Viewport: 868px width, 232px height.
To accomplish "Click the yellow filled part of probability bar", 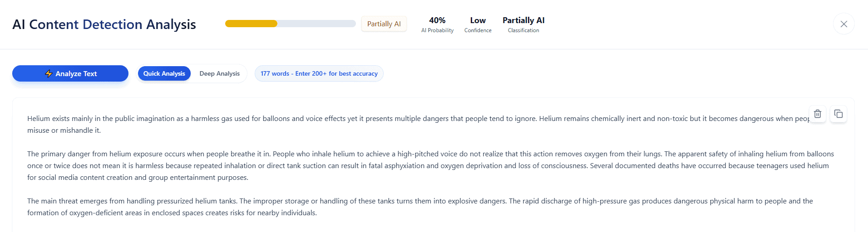I will point(251,24).
